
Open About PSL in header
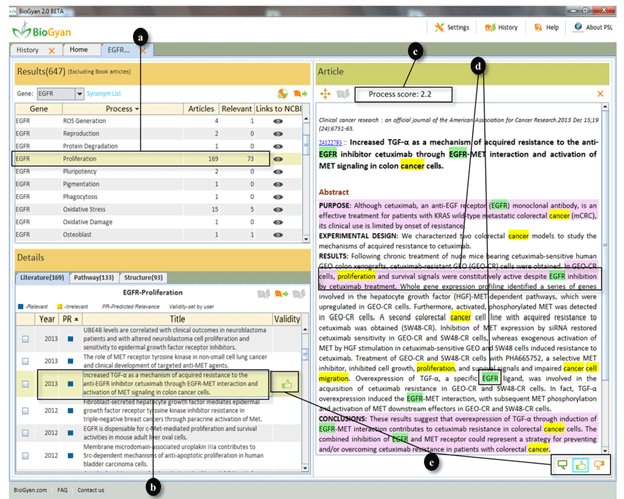(x=593, y=27)
